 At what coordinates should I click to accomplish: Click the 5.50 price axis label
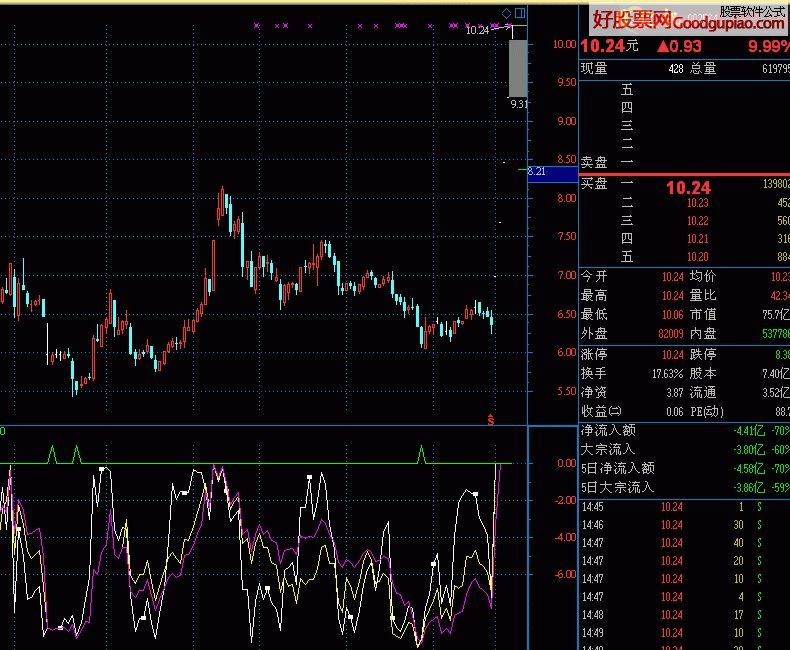(566, 392)
